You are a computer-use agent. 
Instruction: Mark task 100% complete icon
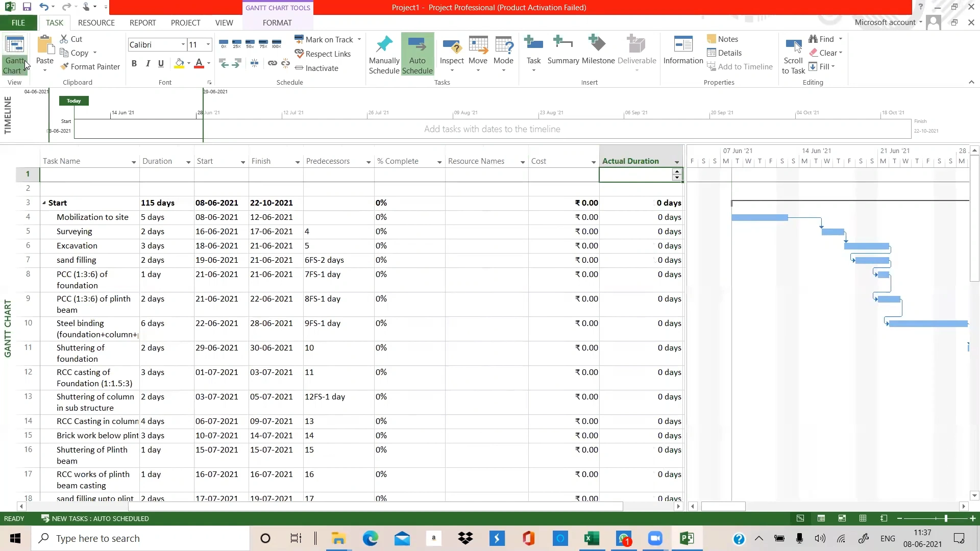click(x=277, y=44)
